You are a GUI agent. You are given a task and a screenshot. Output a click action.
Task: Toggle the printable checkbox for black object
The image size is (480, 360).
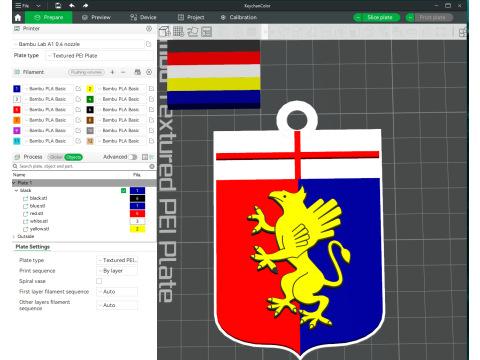tap(123, 191)
